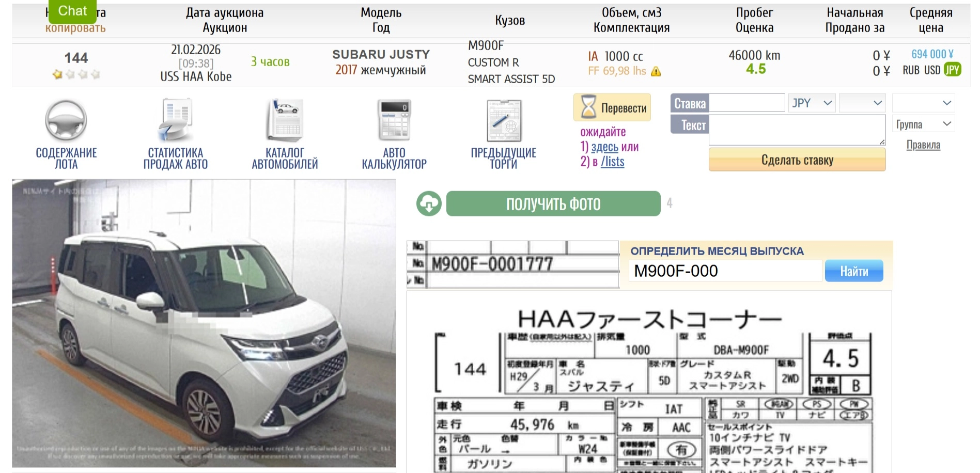980x473 pixels.
Task: Click the Получить фото button
Action: [x=553, y=204]
